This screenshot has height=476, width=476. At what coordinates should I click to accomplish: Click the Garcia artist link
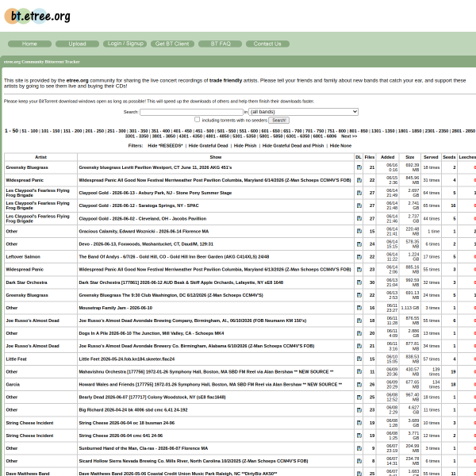point(13,385)
